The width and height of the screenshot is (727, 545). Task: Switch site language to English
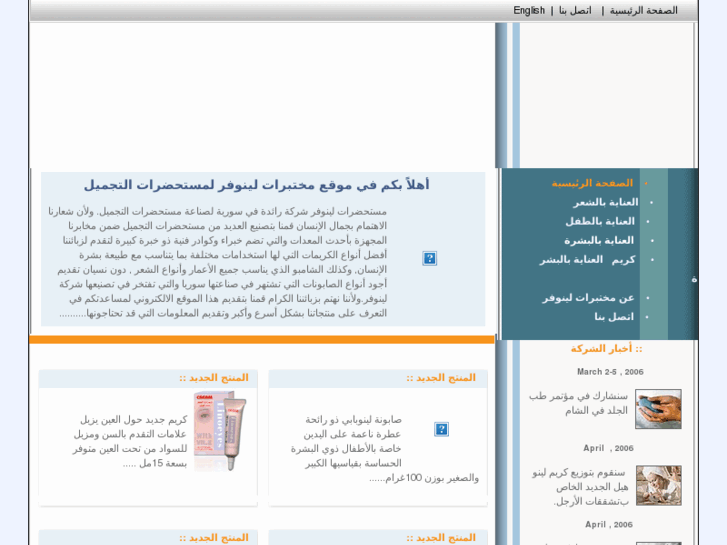[529, 10]
